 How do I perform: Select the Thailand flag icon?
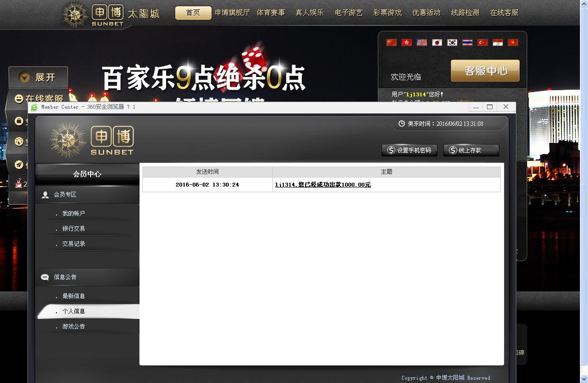pyautogui.click(x=467, y=42)
